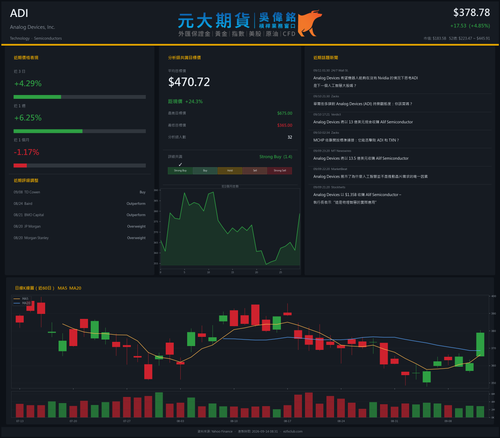This screenshot has width=500, height=438.
Task: Click the highest target price $675.00
Action: click(x=285, y=113)
